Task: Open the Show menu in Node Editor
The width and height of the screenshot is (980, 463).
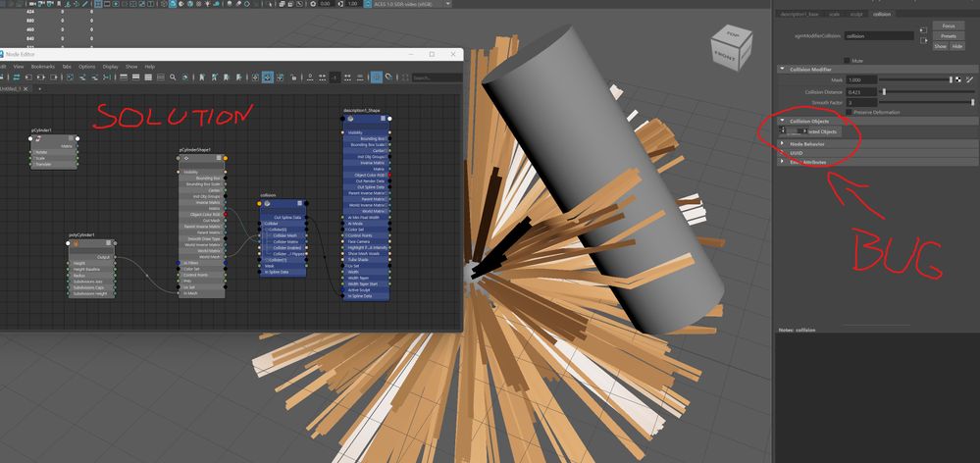Action: click(x=131, y=67)
